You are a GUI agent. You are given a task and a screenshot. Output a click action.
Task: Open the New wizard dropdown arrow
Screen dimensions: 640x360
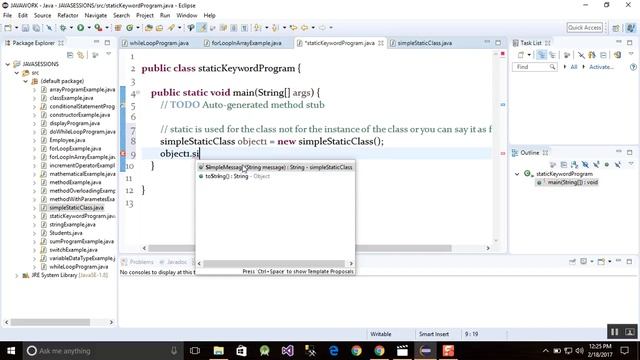[x=17, y=28]
